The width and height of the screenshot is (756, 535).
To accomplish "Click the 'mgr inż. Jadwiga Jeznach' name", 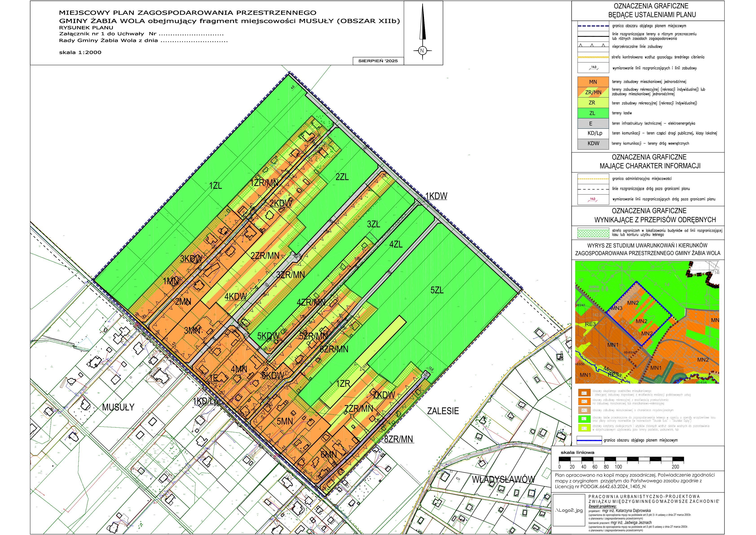I will [x=631, y=522].
